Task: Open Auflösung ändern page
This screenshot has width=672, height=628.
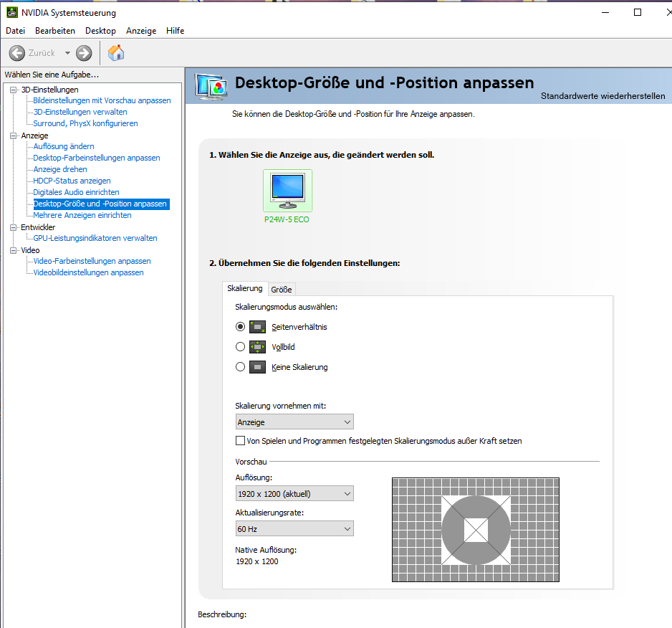Action: 64,146
